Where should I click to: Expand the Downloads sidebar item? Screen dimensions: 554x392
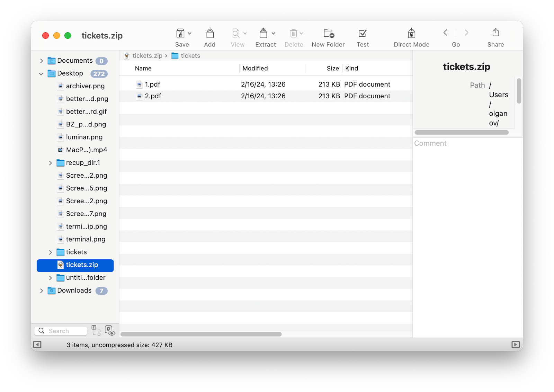pos(42,291)
